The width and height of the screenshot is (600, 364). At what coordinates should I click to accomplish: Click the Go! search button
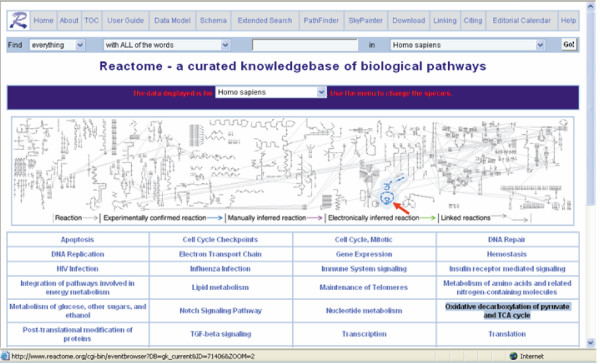click(x=569, y=44)
